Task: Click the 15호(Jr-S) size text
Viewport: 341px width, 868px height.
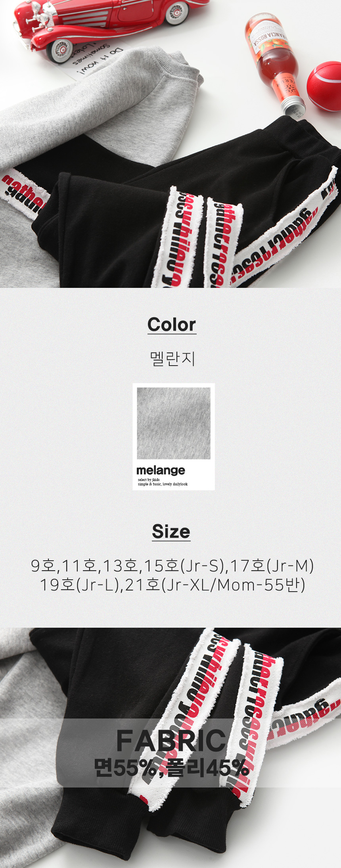Action: [x=184, y=566]
